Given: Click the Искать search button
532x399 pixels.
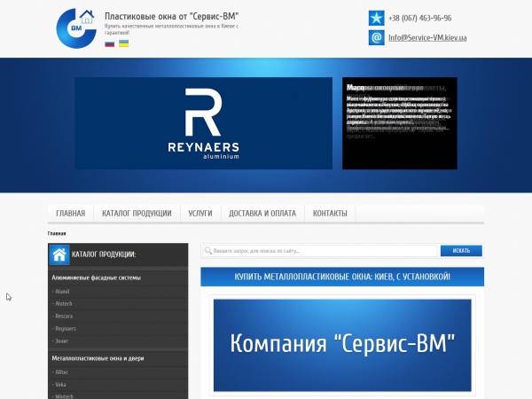Looking at the screenshot, I should [x=461, y=251].
